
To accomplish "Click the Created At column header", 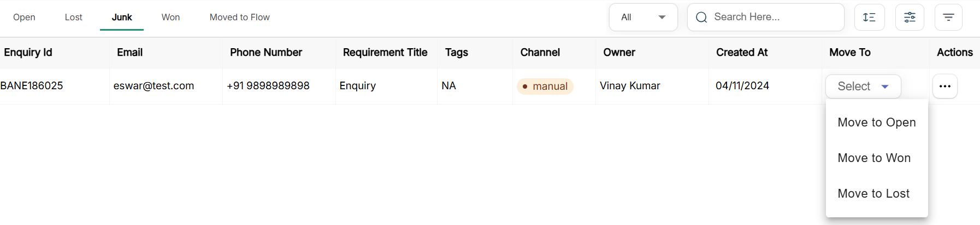I will [741, 53].
